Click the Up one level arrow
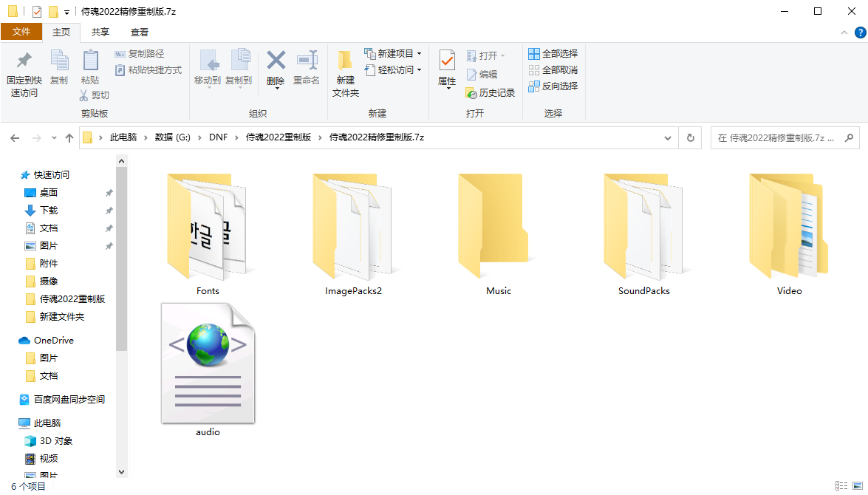The width and height of the screenshot is (868, 495). (69, 138)
